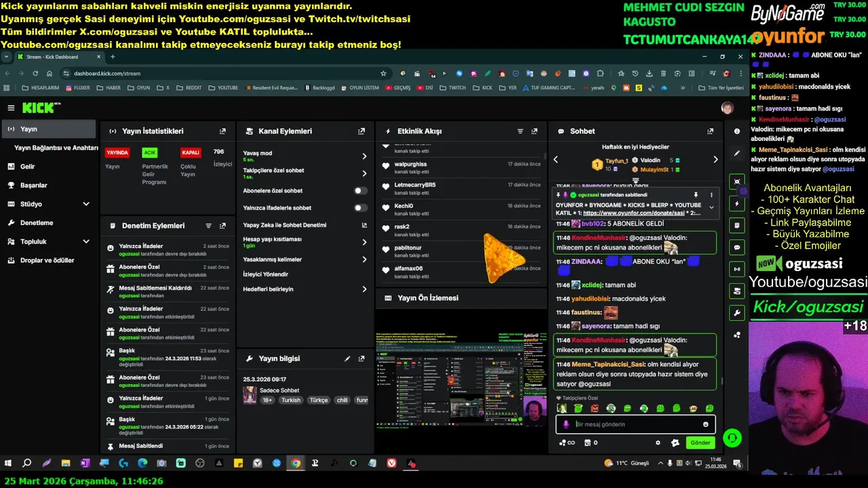Open Yavaş mod options arrow
The image size is (868, 488).
tap(364, 156)
